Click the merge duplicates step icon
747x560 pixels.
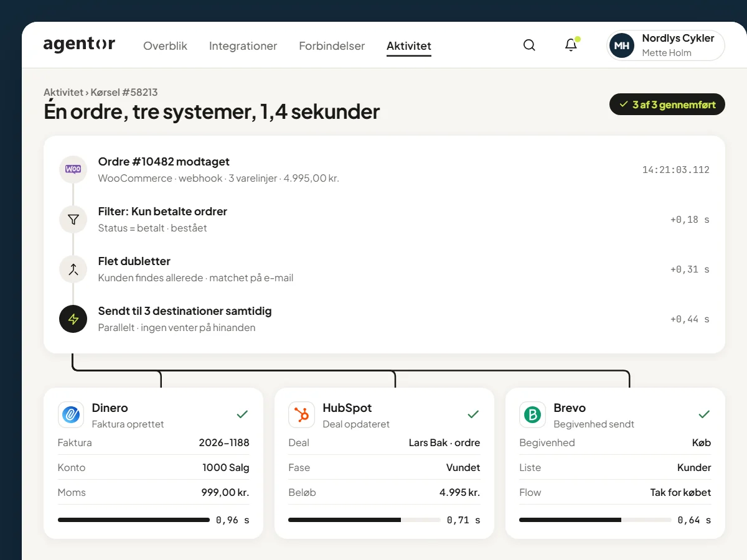pos(73,269)
